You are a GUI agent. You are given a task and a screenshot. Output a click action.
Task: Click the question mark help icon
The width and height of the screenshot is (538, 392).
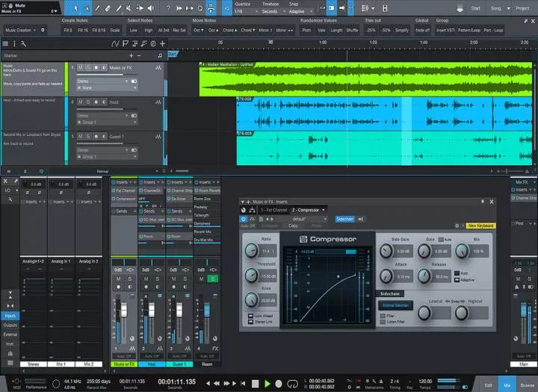point(168,8)
